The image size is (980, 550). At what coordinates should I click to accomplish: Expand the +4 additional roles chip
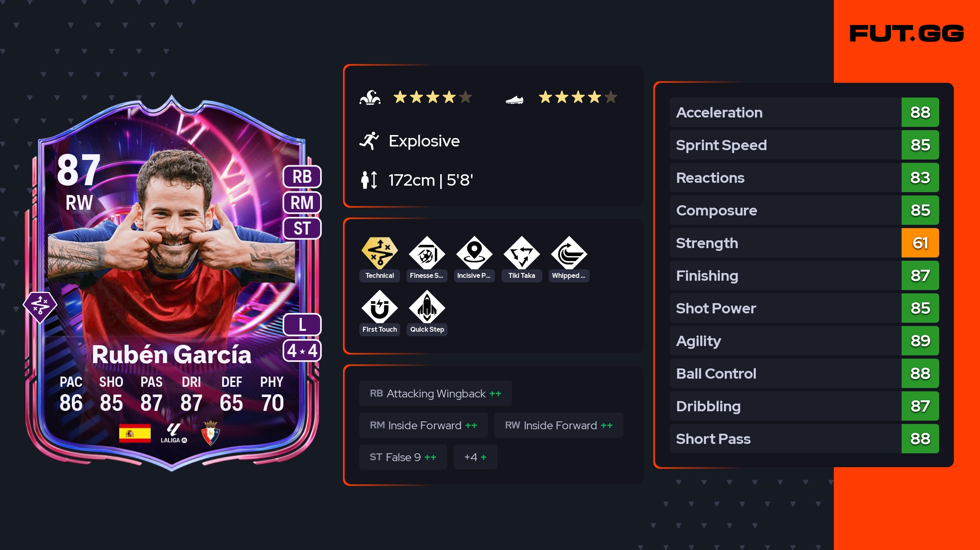click(475, 457)
